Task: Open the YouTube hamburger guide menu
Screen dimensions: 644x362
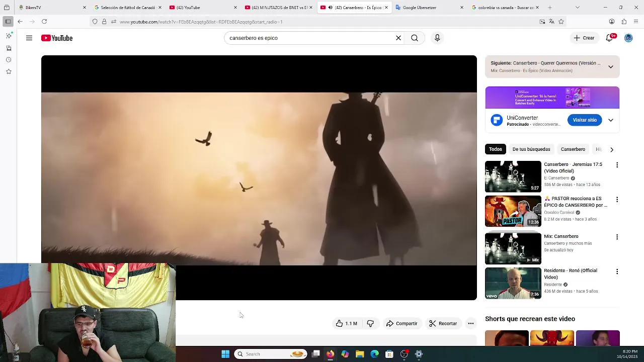Action: [x=29, y=38]
